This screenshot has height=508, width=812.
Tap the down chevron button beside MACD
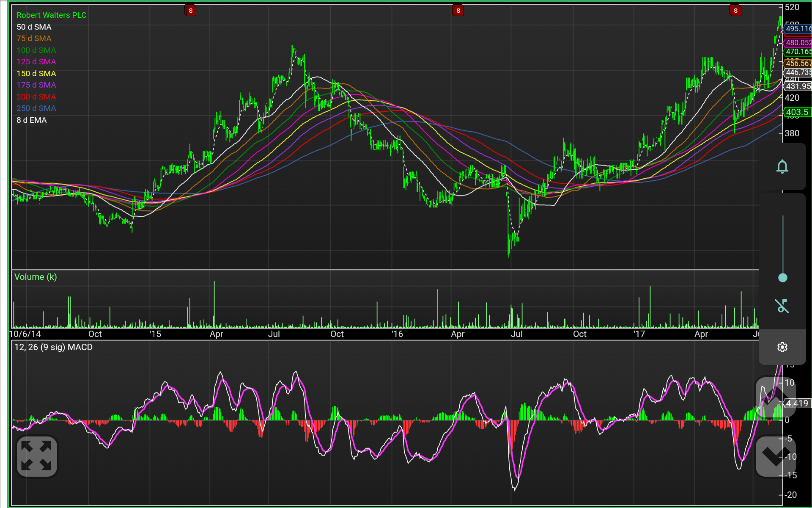[x=776, y=457]
